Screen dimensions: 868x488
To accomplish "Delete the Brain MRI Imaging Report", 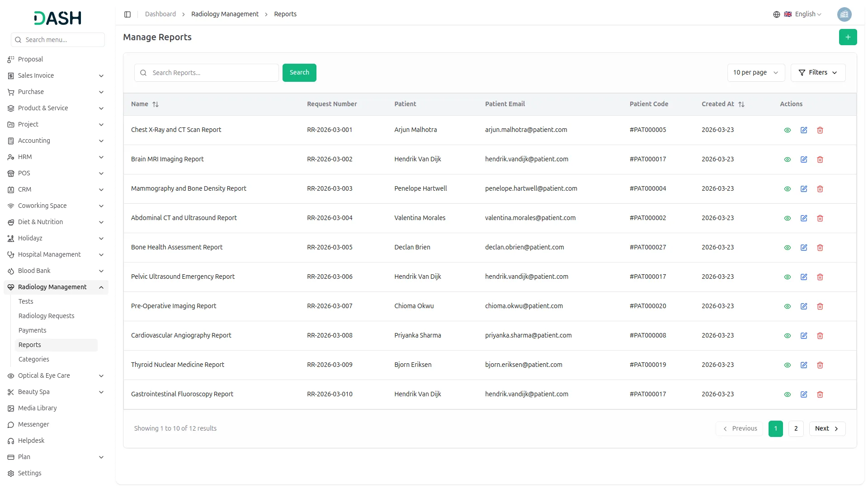I will pos(820,160).
